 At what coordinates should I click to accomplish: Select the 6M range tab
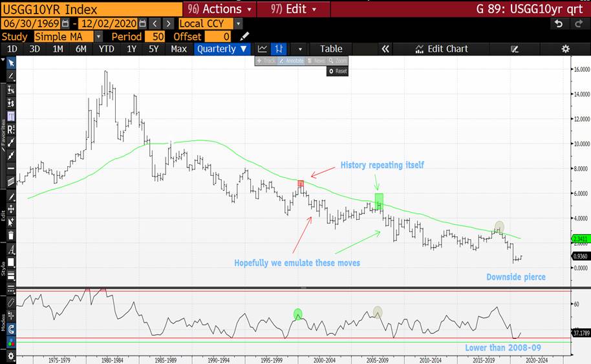point(81,49)
